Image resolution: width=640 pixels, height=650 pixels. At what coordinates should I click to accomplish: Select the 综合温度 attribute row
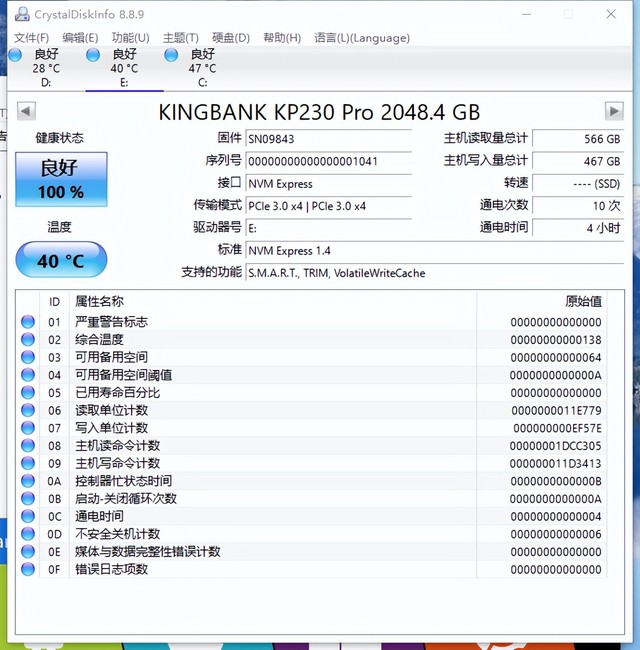(x=311, y=340)
